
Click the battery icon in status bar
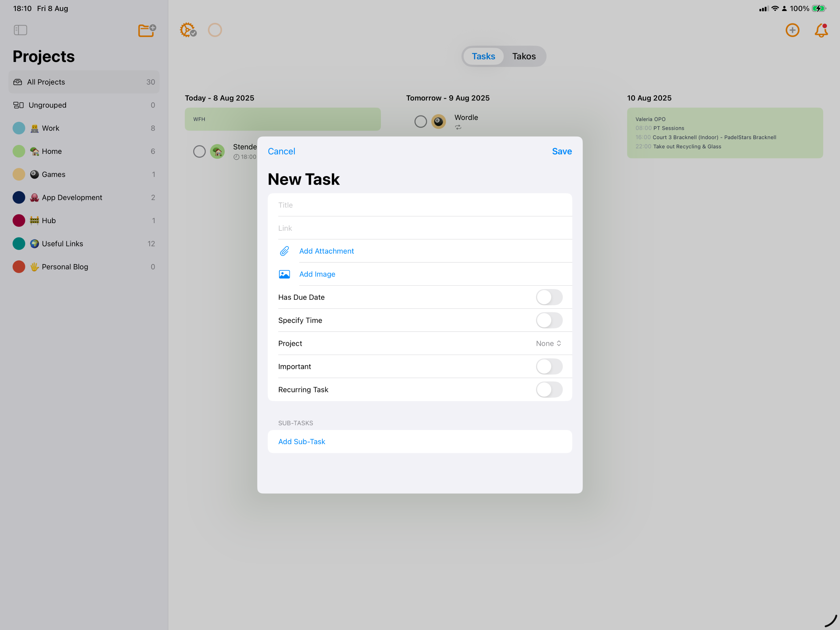[819, 8]
